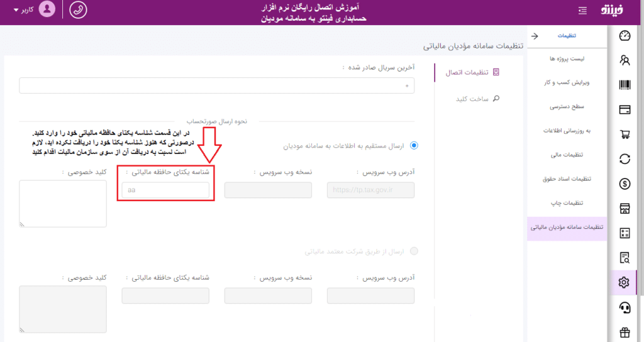Screen dimensions: 644x342
Task: Click the نسخه وب سرویس field in direct section
Action: pyautogui.click(x=268, y=190)
